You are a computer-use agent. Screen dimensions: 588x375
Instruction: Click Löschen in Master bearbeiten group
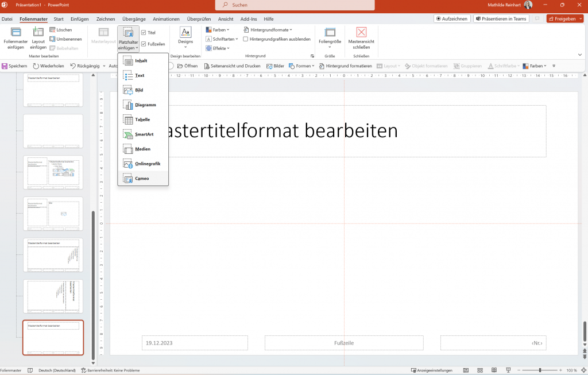tap(61, 30)
